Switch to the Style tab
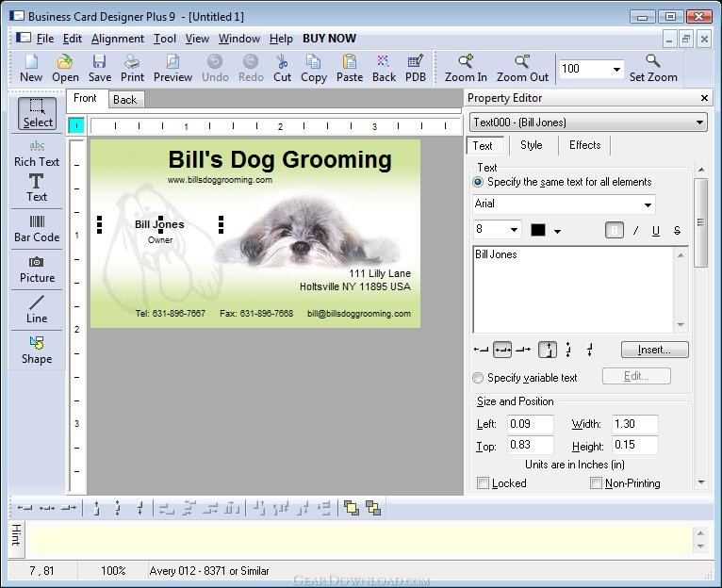 (531, 145)
